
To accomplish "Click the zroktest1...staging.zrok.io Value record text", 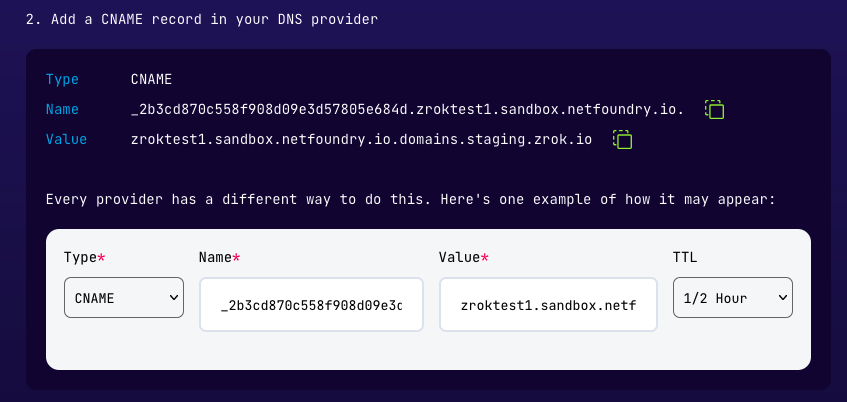I will [x=361, y=139].
